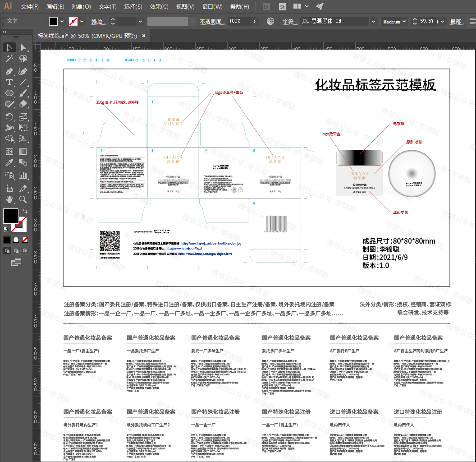Viewport: 476px width, 462px height.
Task: Choose the Hand tool
Action: 9,199
